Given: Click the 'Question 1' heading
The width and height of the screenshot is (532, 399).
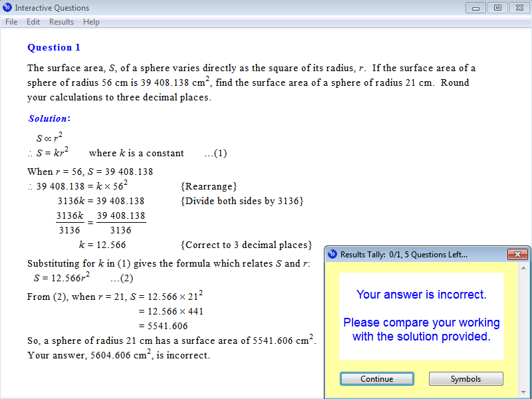Looking at the screenshot, I should (x=54, y=47).
